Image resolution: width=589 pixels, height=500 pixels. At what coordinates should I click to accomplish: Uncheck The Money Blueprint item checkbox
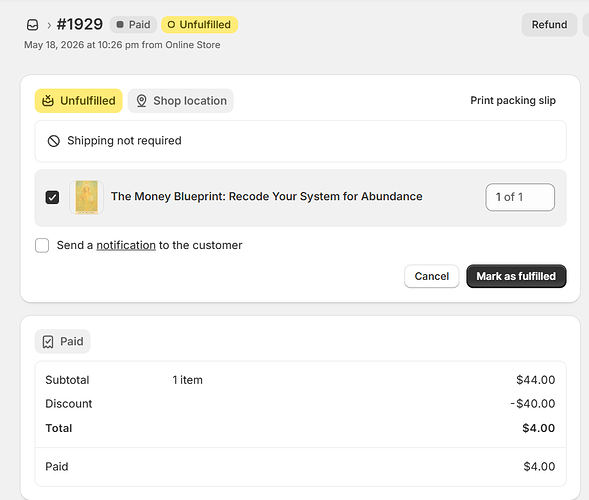(52, 197)
